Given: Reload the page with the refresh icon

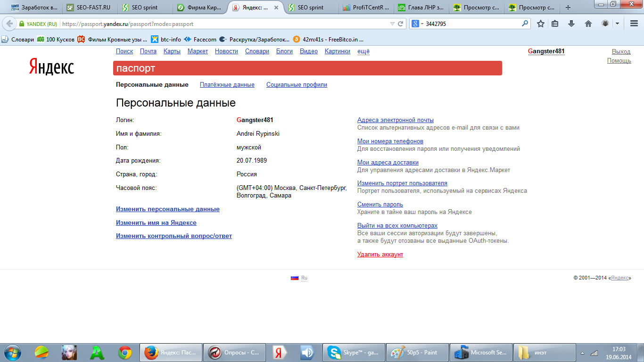Looking at the screenshot, I should pyautogui.click(x=401, y=24).
